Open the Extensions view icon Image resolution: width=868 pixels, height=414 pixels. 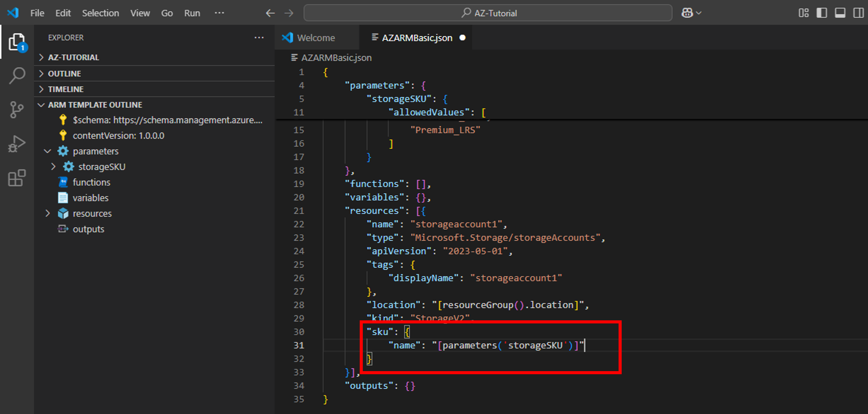tap(16, 178)
